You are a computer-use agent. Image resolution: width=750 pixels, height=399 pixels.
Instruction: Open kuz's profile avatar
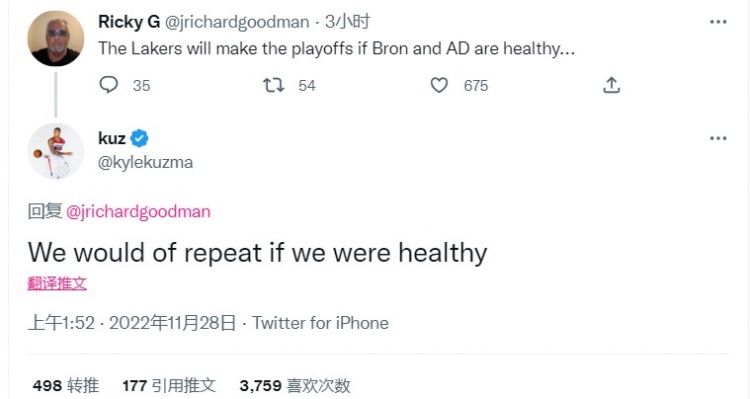coord(55,151)
